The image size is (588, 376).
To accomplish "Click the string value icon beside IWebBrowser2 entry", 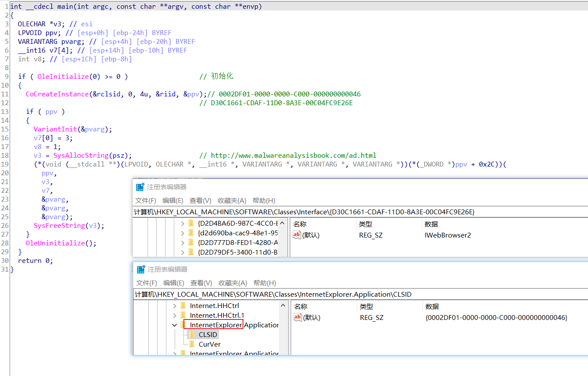I will pos(297,235).
